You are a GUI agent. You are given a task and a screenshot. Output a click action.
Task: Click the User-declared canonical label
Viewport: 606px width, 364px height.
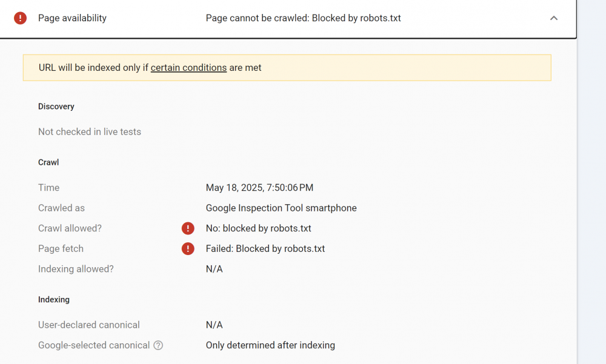[x=89, y=325]
